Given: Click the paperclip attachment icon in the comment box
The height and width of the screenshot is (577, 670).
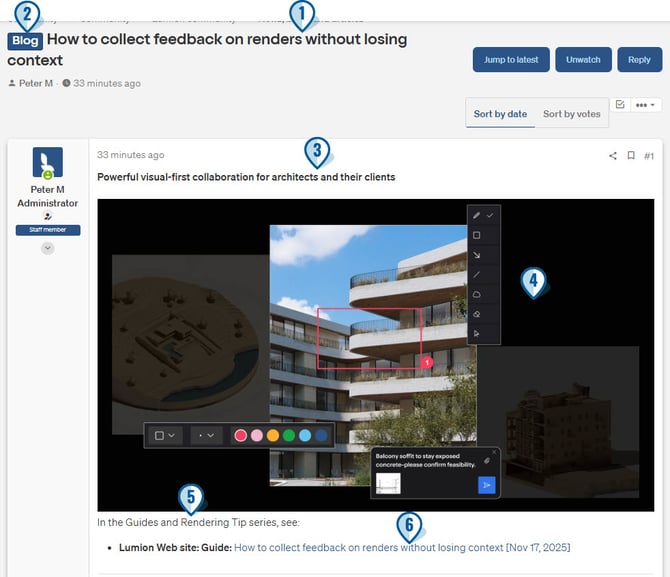Looking at the screenshot, I should coord(486,461).
